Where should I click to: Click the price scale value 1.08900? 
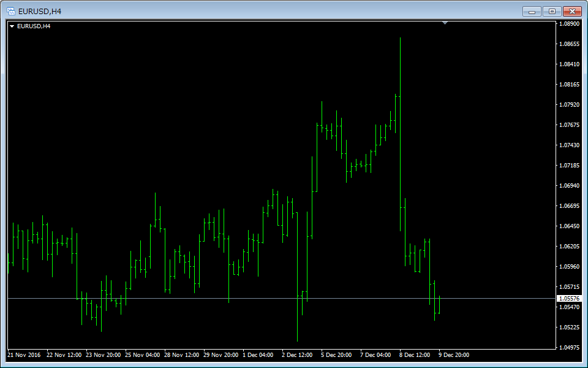click(569, 24)
